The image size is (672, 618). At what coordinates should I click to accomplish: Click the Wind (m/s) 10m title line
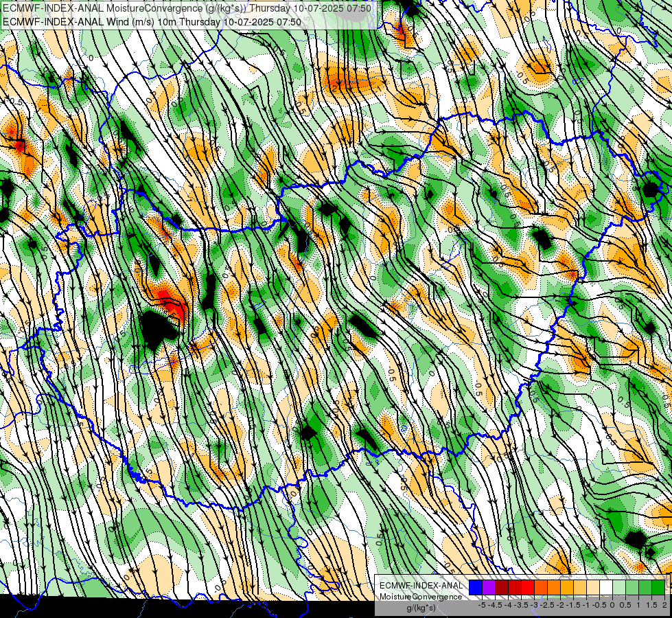[152, 21]
